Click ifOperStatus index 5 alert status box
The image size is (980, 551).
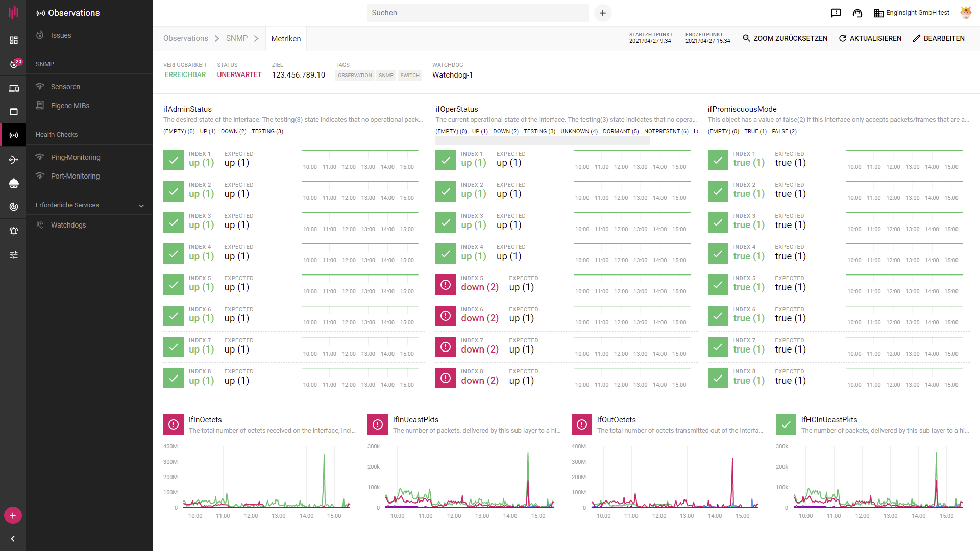click(x=446, y=285)
